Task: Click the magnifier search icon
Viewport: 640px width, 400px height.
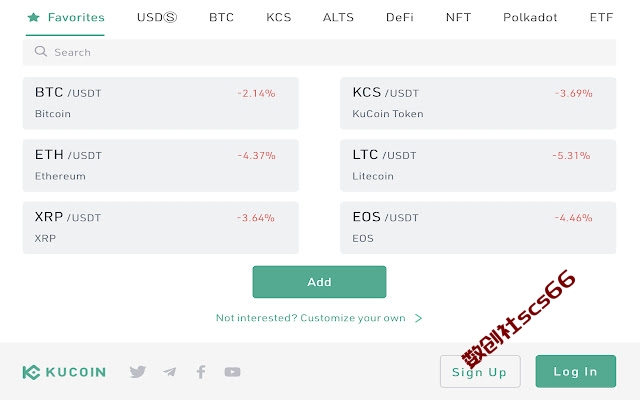Action: (x=40, y=51)
